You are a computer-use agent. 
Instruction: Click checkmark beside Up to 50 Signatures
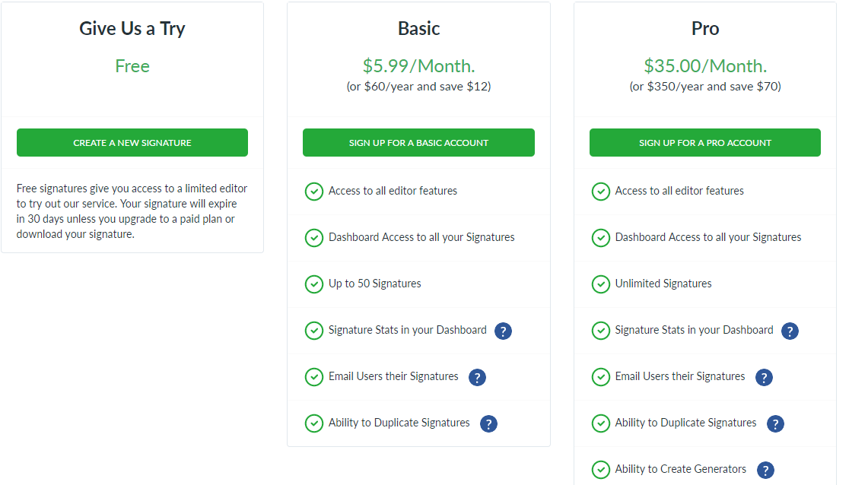[x=313, y=284]
